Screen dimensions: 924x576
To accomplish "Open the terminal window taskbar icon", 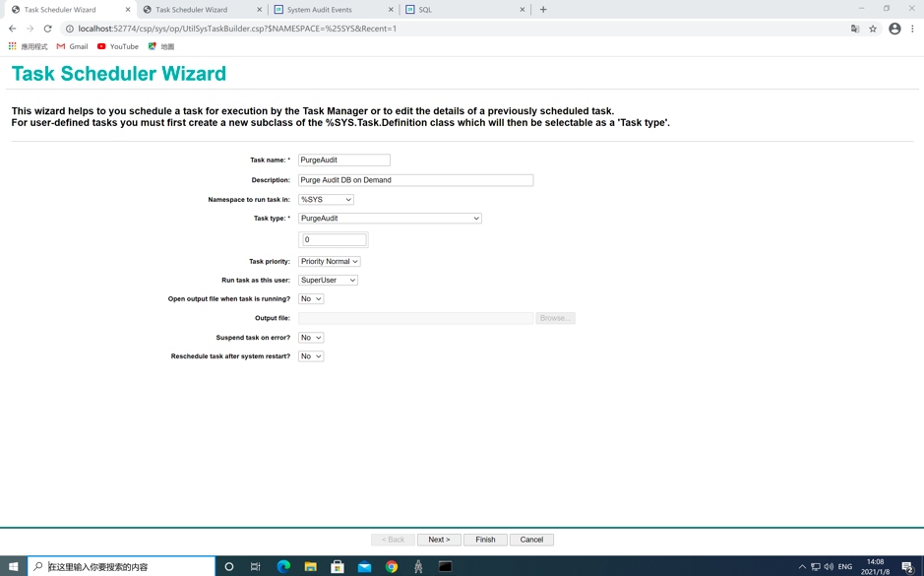I will click(x=446, y=566).
